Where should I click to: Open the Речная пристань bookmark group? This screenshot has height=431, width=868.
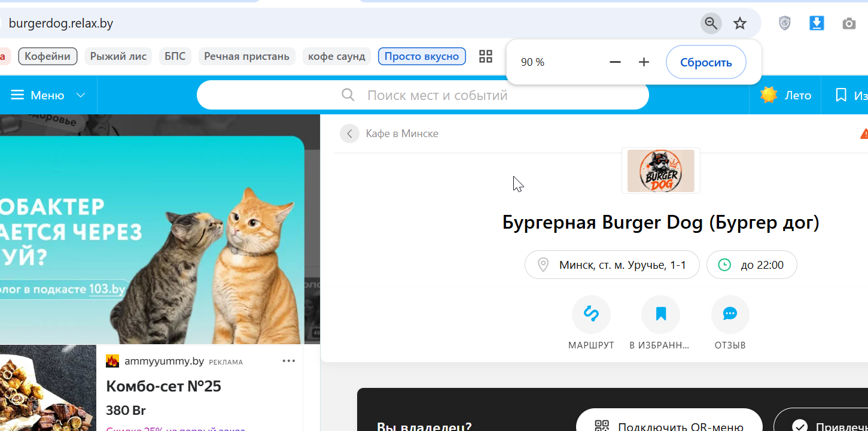coord(247,56)
